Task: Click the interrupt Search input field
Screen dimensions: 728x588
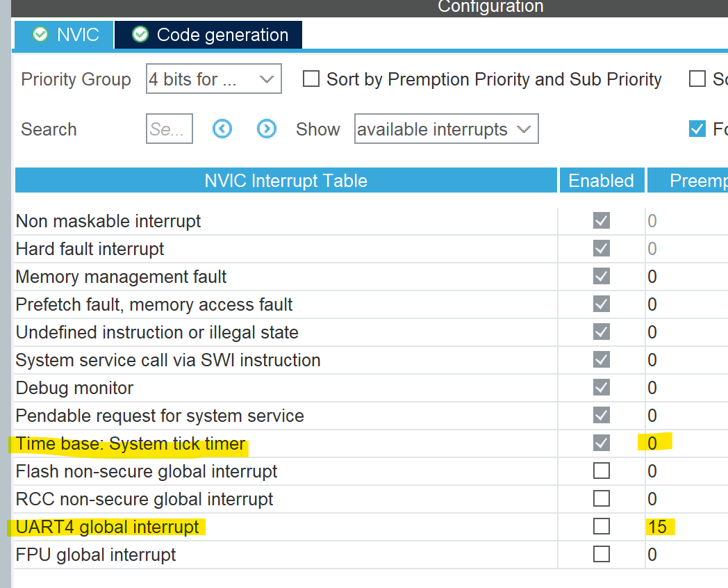Action: [x=169, y=129]
